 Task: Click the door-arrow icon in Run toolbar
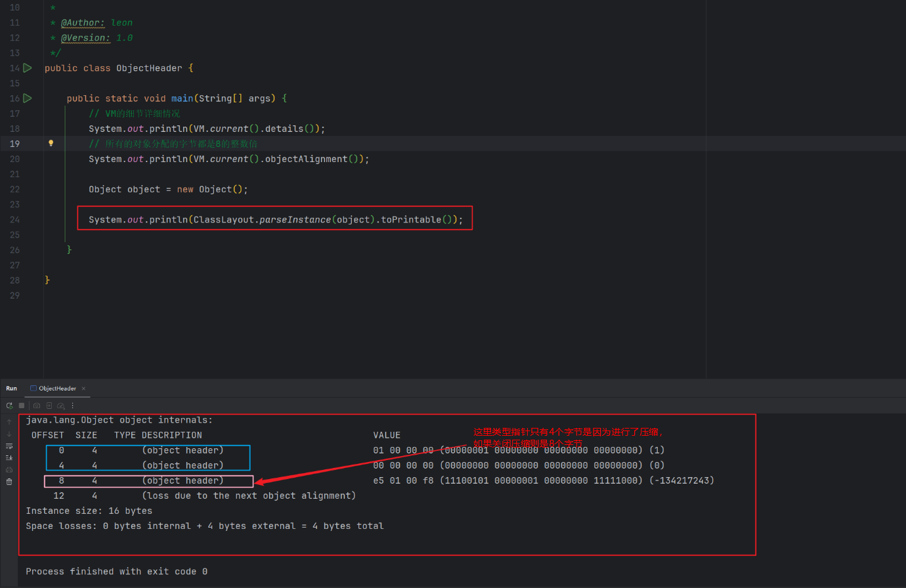[x=49, y=406]
